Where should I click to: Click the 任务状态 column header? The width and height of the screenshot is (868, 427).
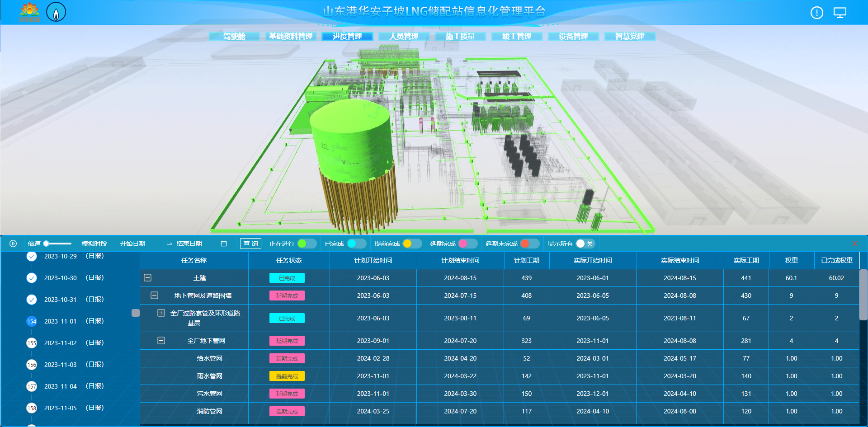click(289, 260)
